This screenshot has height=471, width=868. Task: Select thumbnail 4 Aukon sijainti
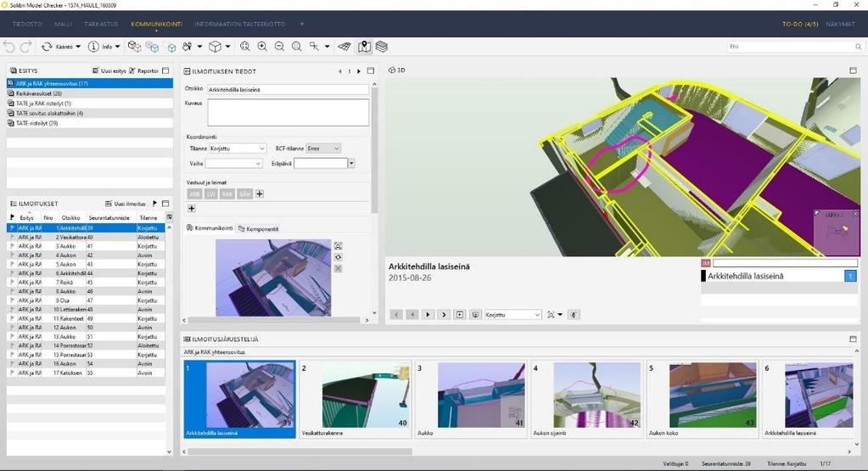point(587,399)
